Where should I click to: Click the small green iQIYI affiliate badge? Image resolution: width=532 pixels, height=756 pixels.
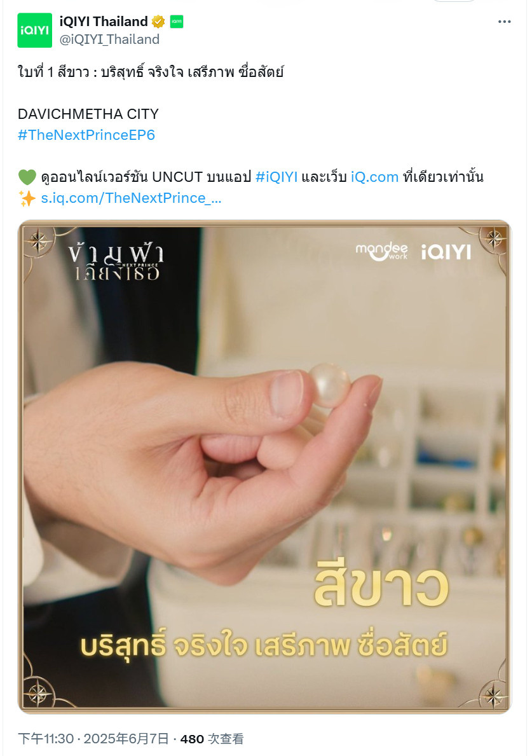176,22
